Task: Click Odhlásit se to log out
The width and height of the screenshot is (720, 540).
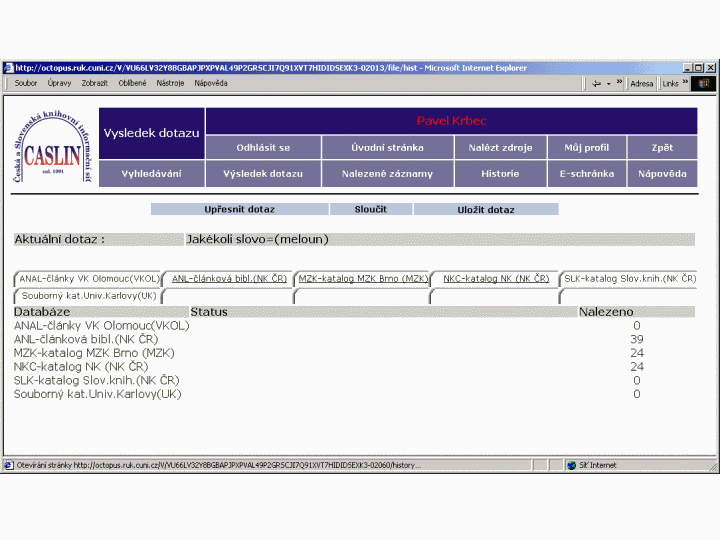Action: [x=263, y=147]
